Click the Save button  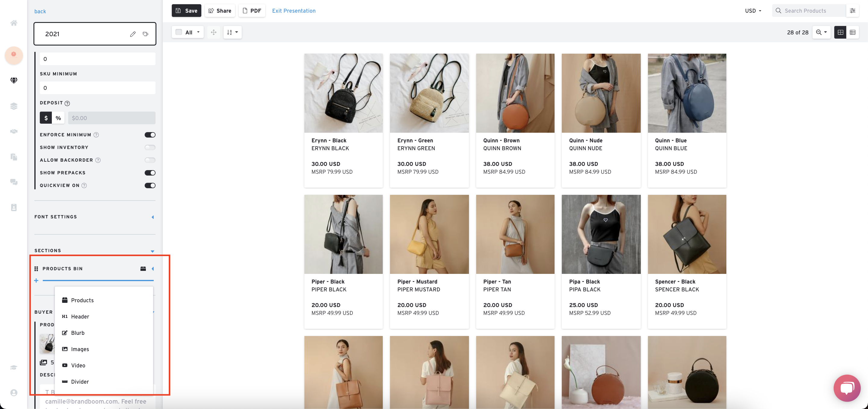pyautogui.click(x=186, y=11)
